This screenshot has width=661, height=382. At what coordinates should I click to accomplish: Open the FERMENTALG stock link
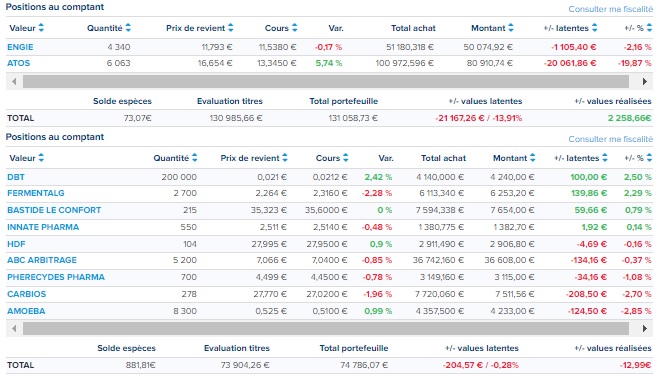[36, 193]
